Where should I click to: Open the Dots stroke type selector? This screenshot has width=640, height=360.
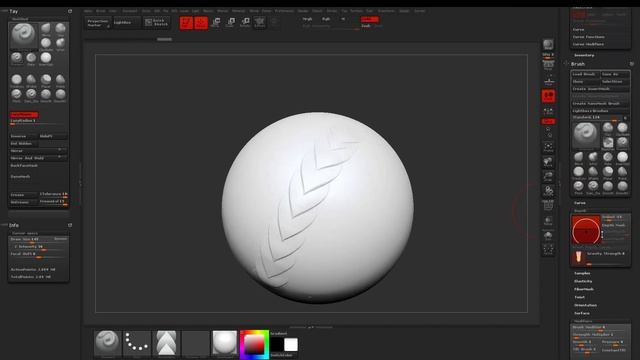pos(137,343)
